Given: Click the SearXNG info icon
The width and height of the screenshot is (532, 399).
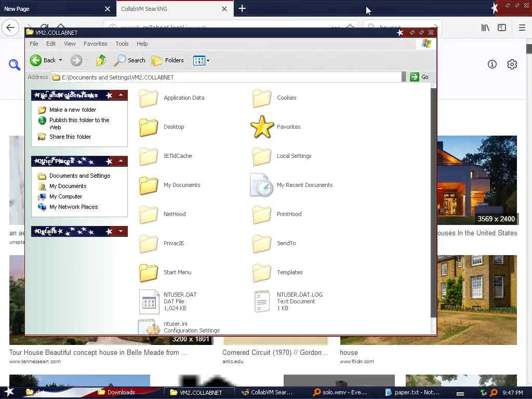Looking at the screenshot, I should coord(492,64).
